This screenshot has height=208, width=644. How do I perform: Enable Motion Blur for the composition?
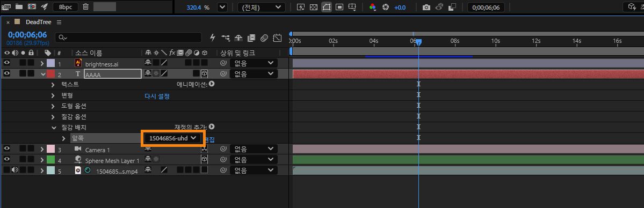[x=264, y=38]
